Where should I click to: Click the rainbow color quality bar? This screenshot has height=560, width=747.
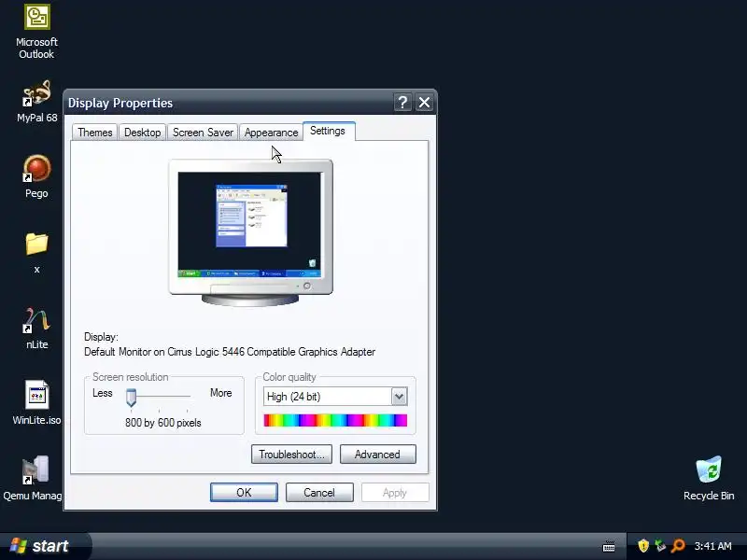pyautogui.click(x=335, y=420)
